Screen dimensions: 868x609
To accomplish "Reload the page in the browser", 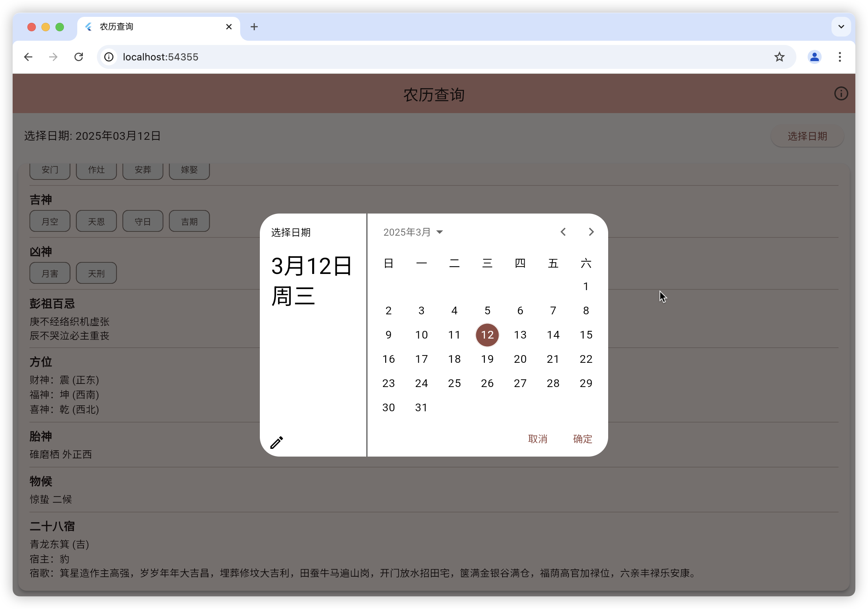I will (x=79, y=57).
